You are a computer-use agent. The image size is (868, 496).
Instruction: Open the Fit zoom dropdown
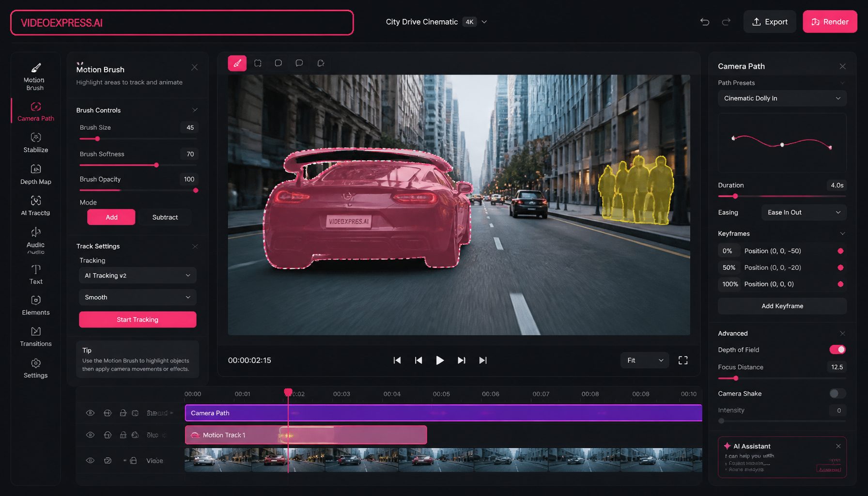645,360
